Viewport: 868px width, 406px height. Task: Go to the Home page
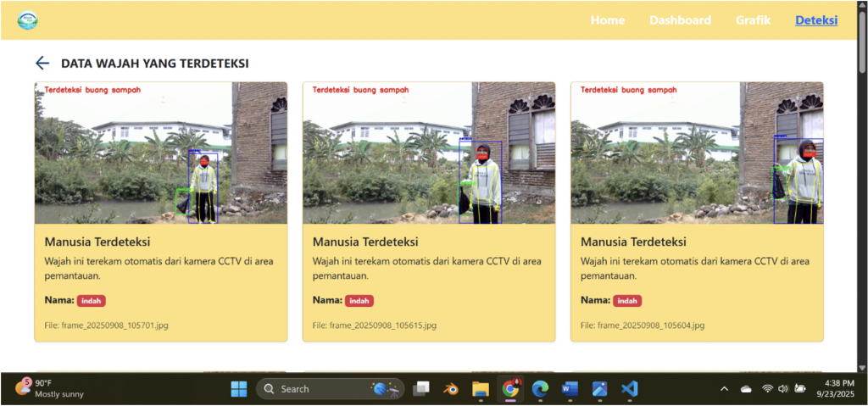coord(607,20)
